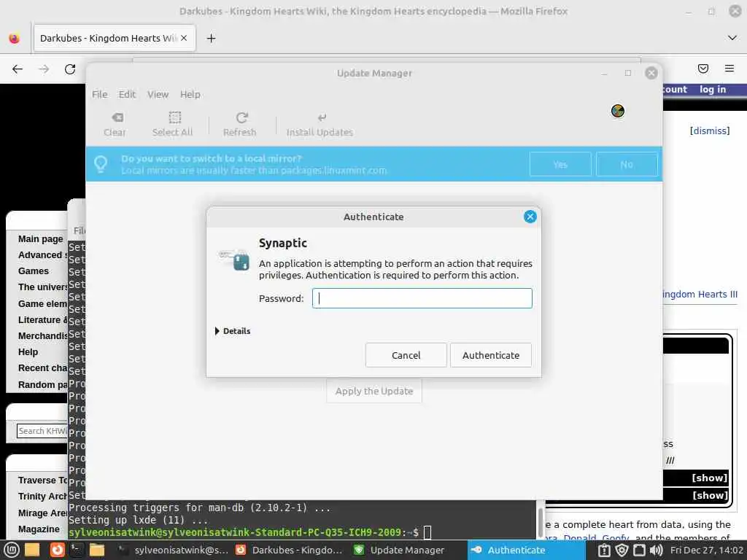
Task: Click the Update Manager shield tray icon
Action: pyautogui.click(x=622, y=551)
